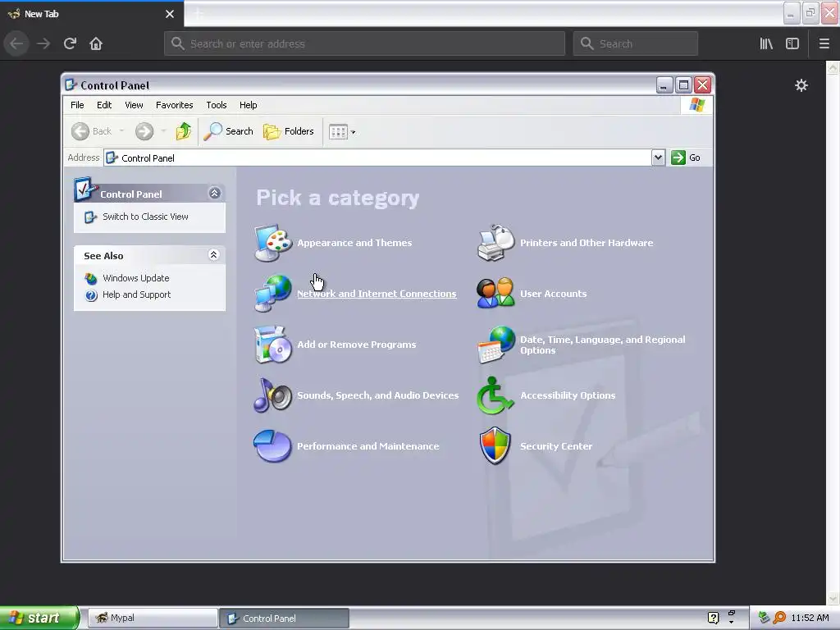Click the network tray icon beside the magnifier
Viewport: 840px width, 630px height.
(765, 618)
